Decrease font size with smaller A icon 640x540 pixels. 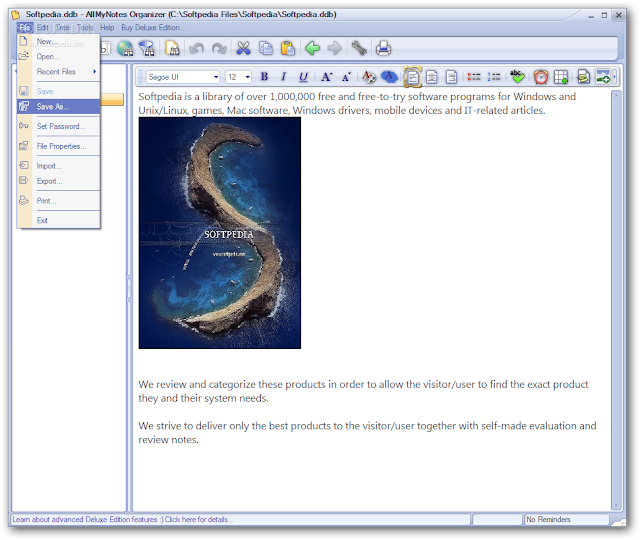pos(346,77)
